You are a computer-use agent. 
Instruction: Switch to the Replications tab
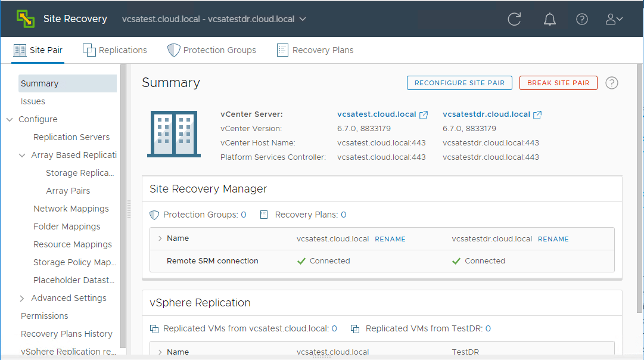[115, 50]
